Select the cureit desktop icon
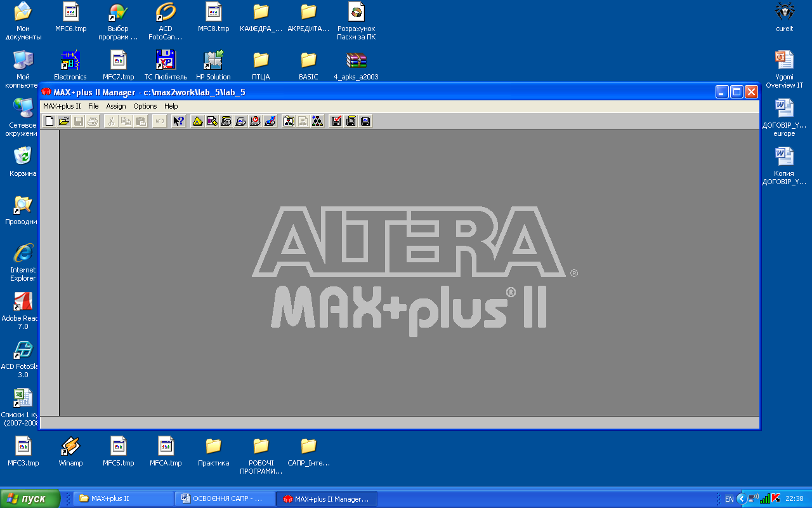812x508 pixels. [785, 18]
